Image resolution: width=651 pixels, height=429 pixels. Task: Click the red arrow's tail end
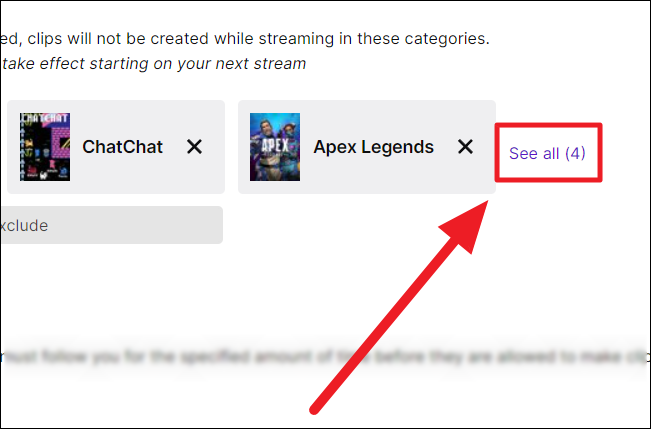pyautogui.click(x=315, y=409)
